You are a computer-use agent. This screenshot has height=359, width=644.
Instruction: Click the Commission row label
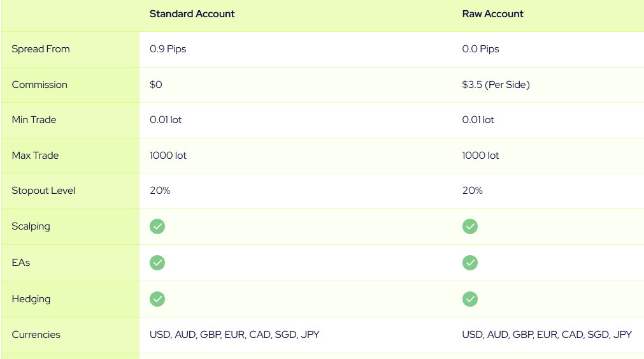pyautogui.click(x=39, y=85)
